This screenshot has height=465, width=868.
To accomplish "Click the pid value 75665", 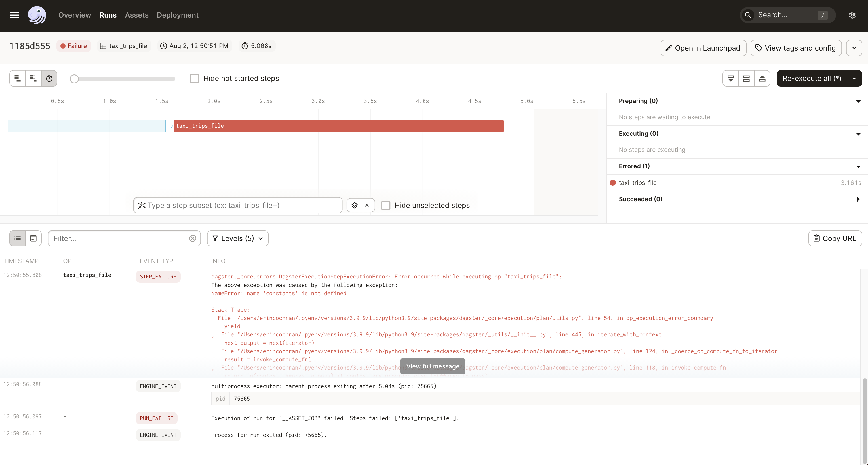I will pos(242,399).
